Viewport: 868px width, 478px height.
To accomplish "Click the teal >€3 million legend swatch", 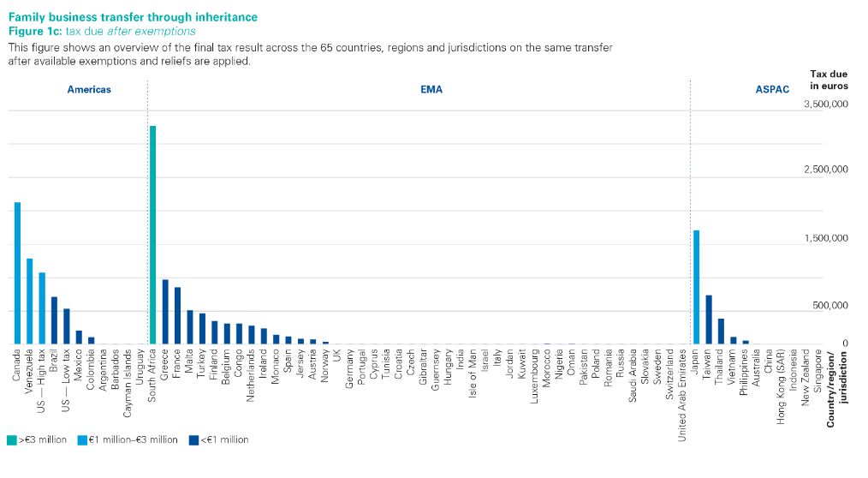I will pos(11,439).
